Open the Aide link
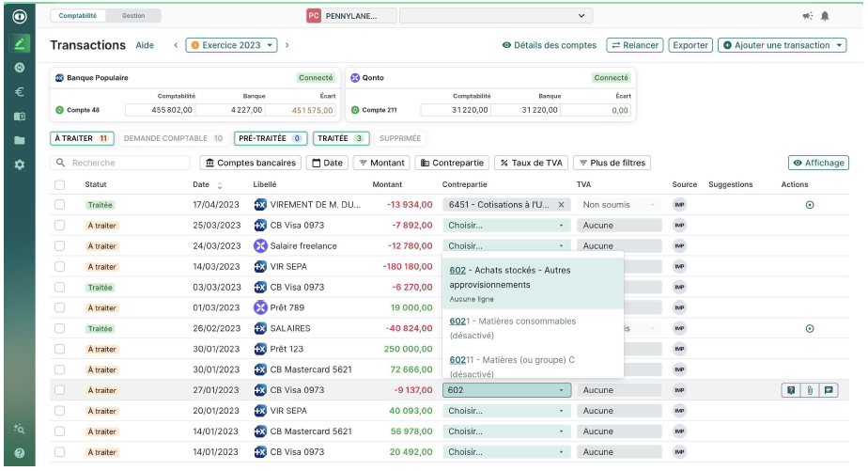 [x=145, y=45]
